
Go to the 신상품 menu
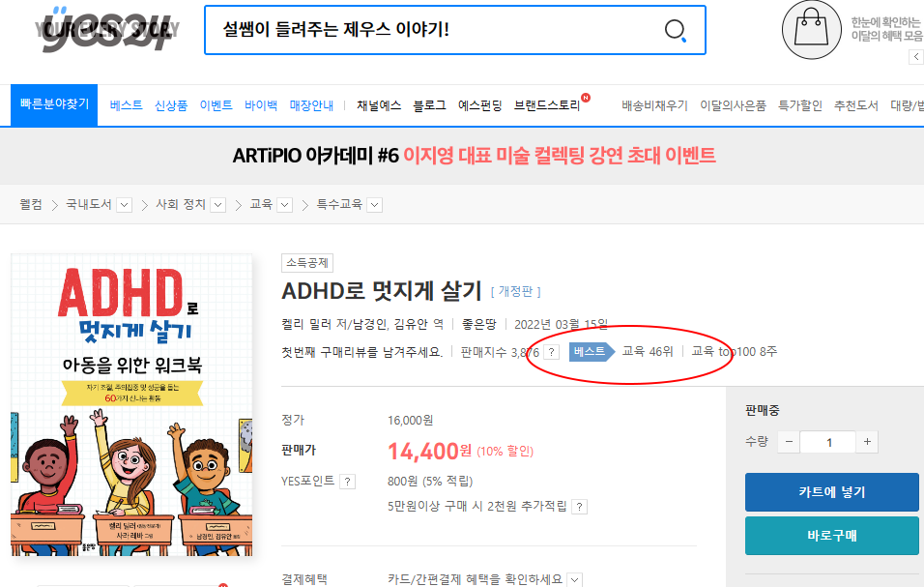click(171, 104)
